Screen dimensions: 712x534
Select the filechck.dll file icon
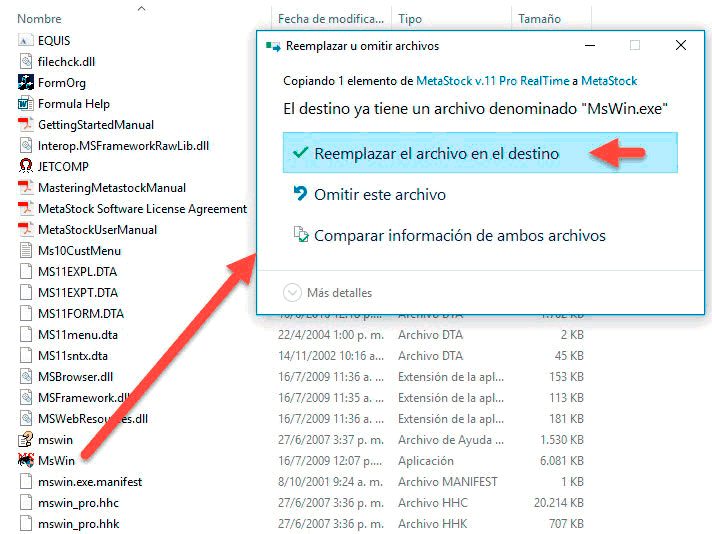[x=26, y=61]
